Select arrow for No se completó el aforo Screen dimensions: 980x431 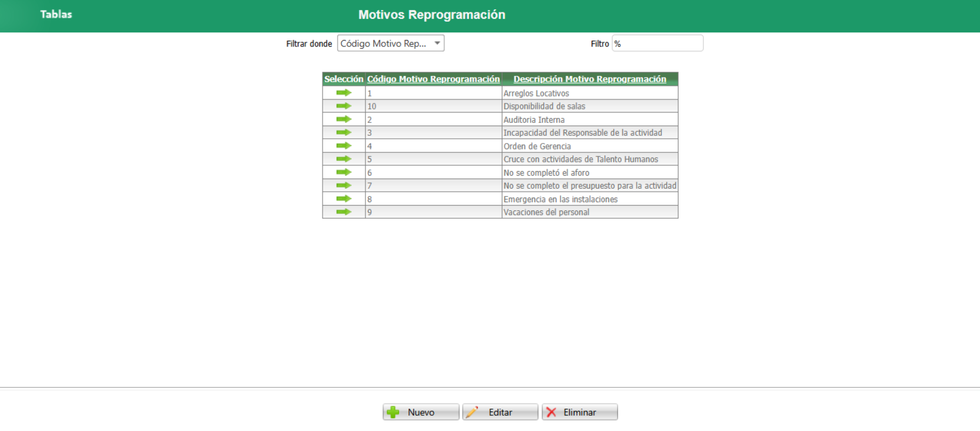pyautogui.click(x=344, y=172)
